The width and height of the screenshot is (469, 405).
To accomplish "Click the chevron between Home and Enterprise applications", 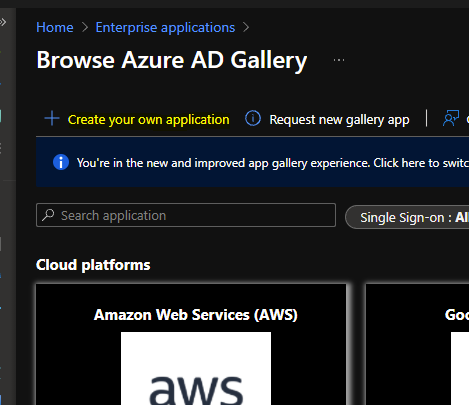I will tap(85, 27).
